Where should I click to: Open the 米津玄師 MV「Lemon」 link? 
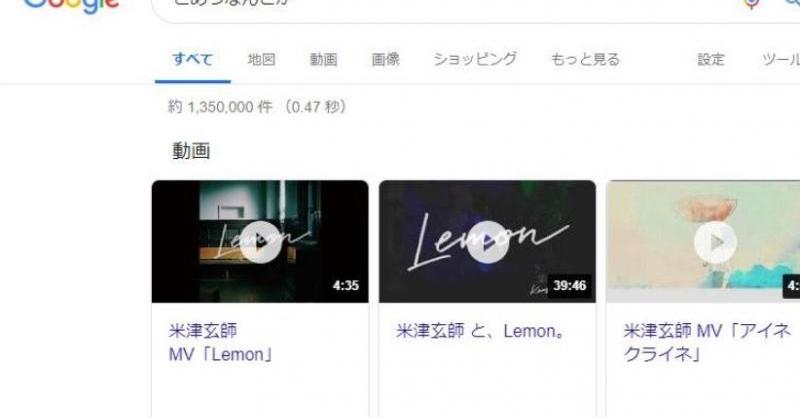221,342
